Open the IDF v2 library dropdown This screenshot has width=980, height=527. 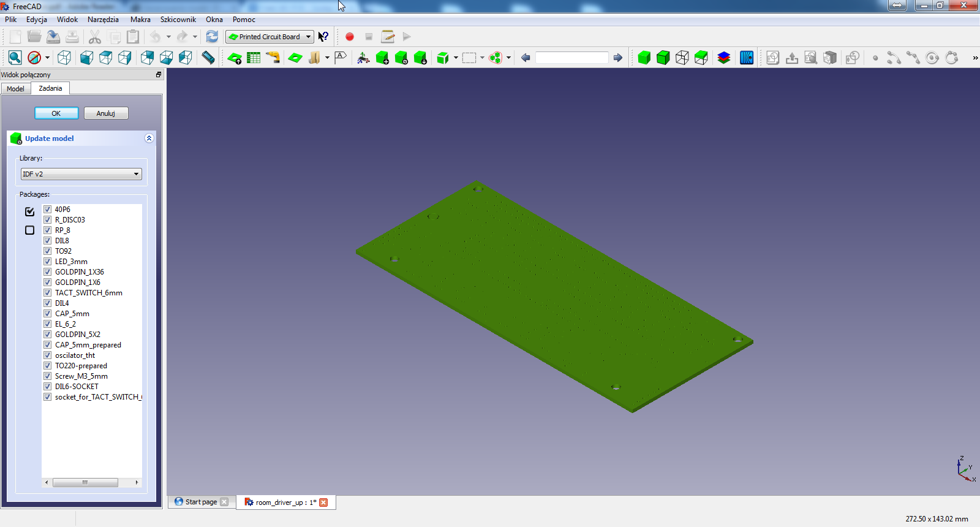pyautogui.click(x=81, y=174)
